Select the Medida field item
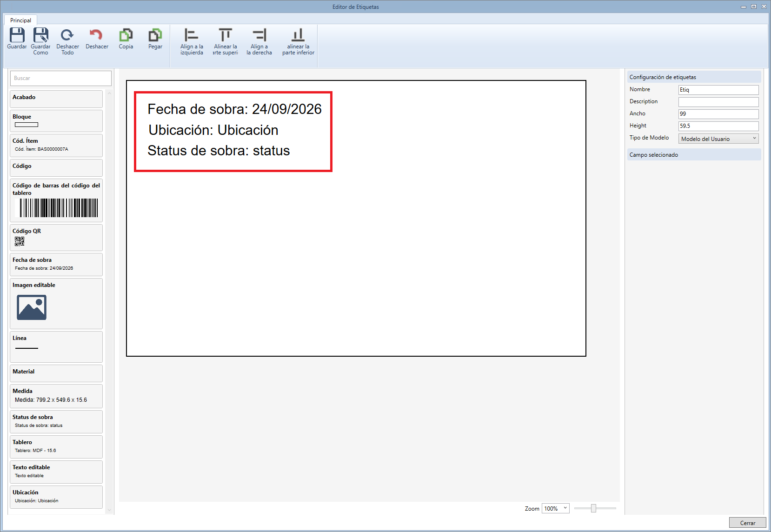 [x=56, y=396]
